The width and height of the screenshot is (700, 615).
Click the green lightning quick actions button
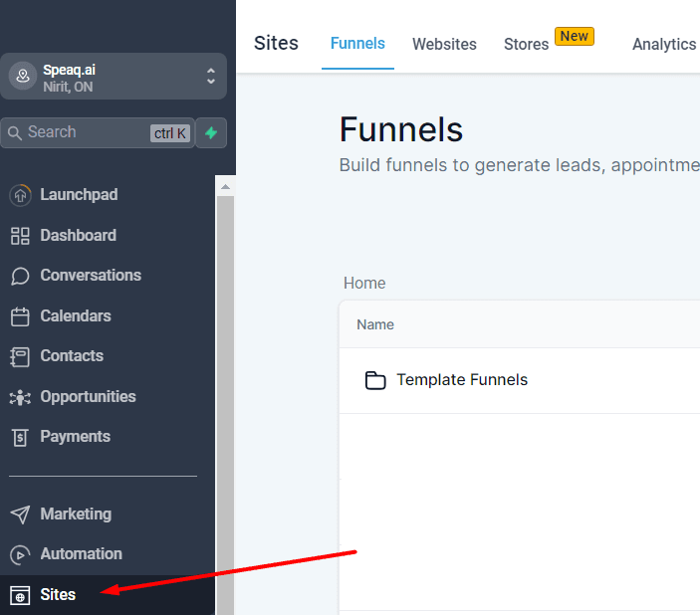pyautogui.click(x=211, y=132)
